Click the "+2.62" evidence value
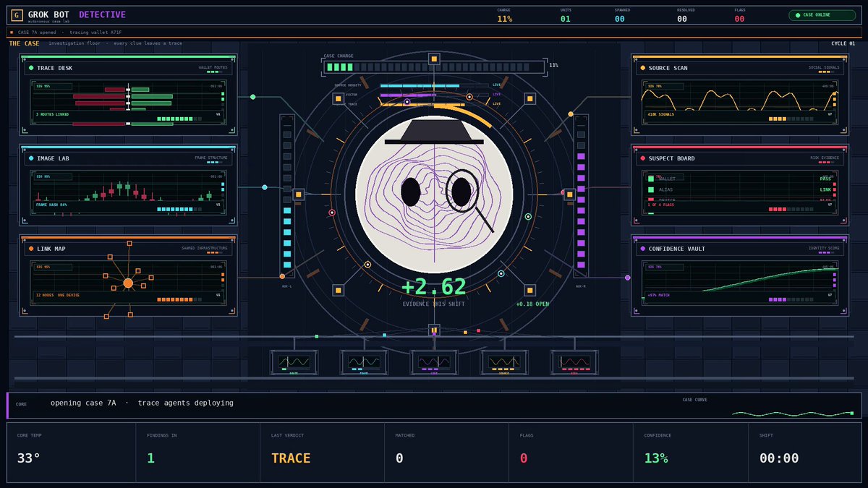The image size is (868, 488). pyautogui.click(x=434, y=287)
